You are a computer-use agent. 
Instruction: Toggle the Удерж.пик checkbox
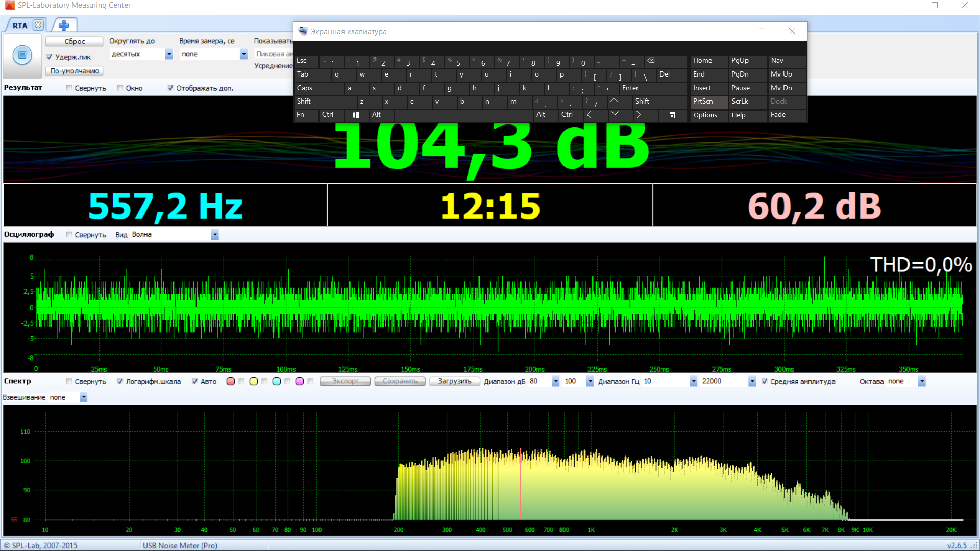pyautogui.click(x=50, y=57)
